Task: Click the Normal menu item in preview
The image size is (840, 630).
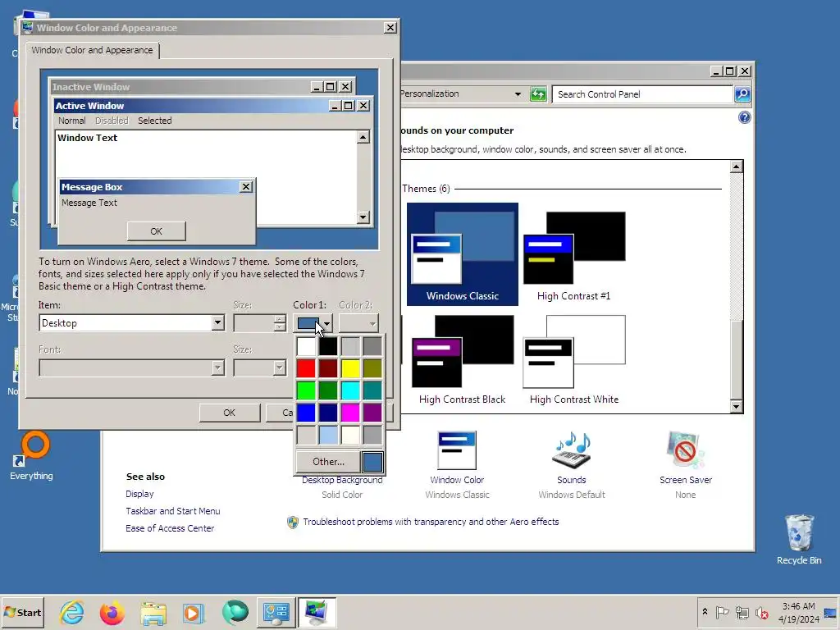Action: 72,121
